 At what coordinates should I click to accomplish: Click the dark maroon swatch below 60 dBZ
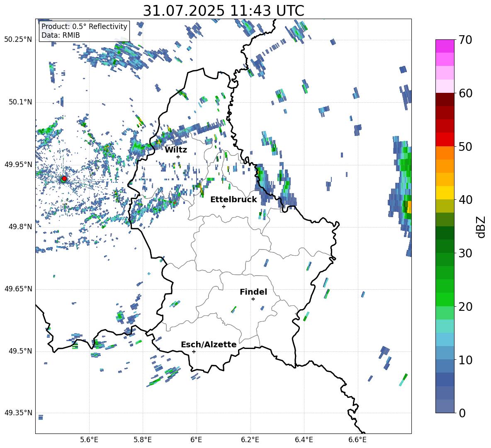(445, 99)
